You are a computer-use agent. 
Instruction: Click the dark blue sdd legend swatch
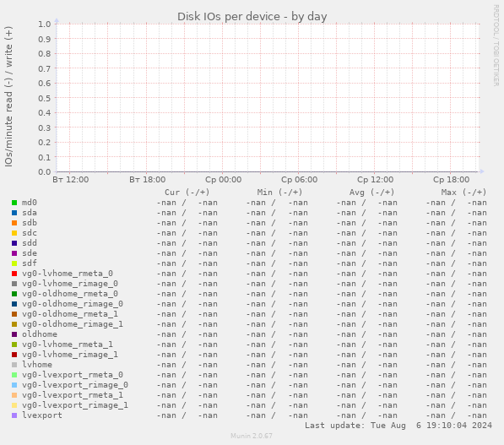pyautogui.click(x=14, y=243)
